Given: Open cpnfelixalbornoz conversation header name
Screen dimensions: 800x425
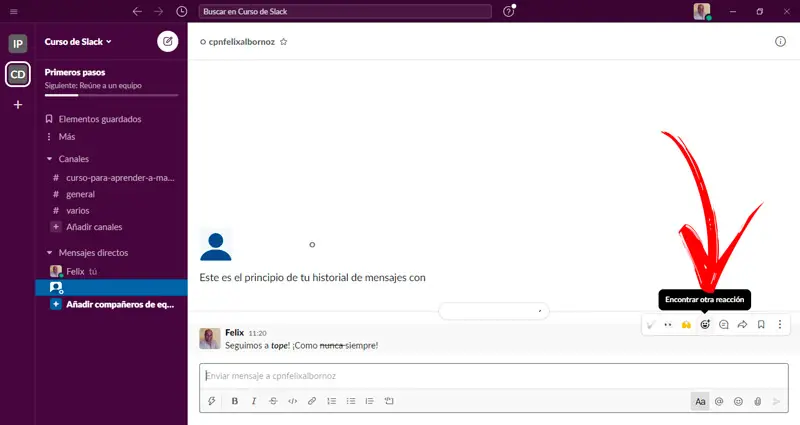Looking at the screenshot, I should (x=241, y=42).
